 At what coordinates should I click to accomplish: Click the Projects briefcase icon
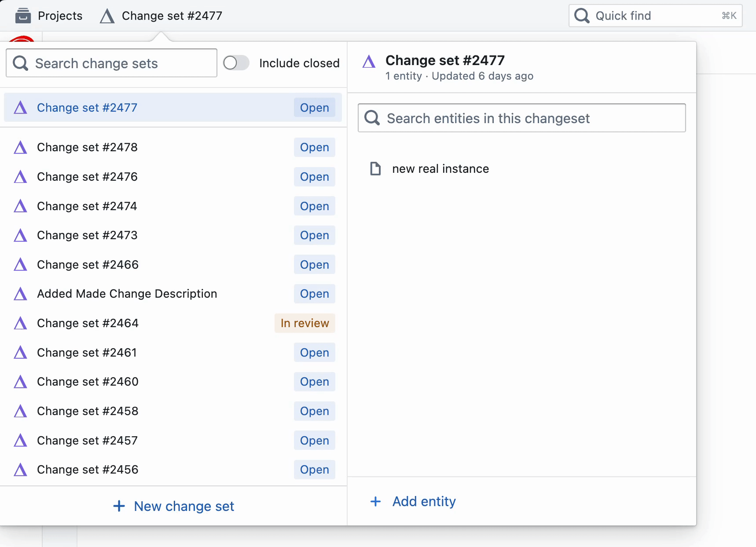23,15
